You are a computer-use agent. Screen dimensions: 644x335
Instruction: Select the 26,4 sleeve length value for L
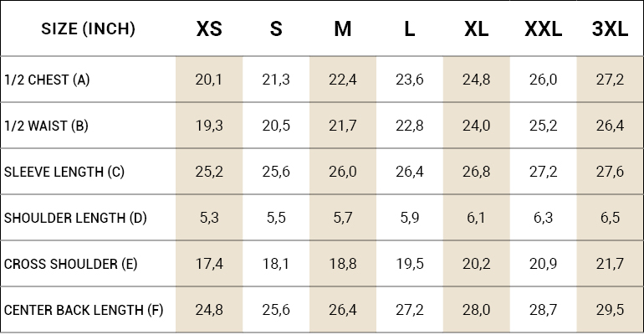tap(410, 173)
